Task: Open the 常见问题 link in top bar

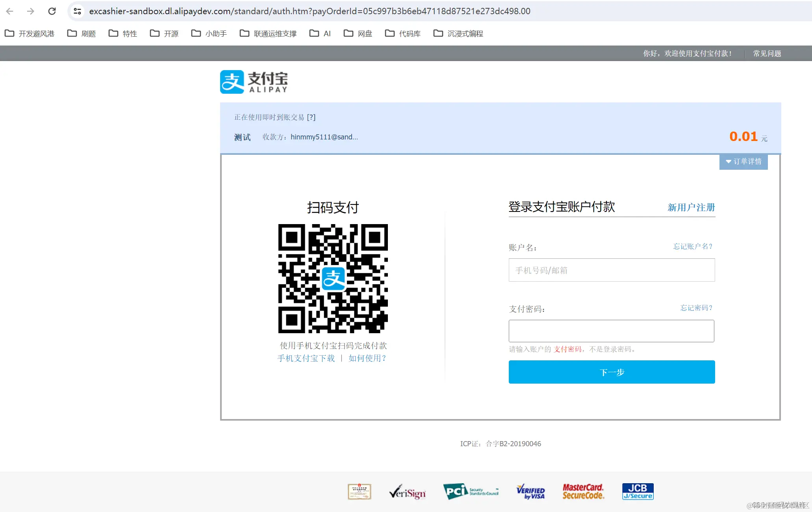Action: click(767, 53)
